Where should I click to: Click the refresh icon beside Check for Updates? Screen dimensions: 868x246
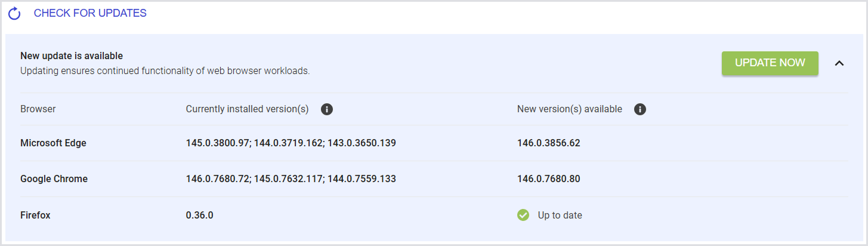coord(14,13)
